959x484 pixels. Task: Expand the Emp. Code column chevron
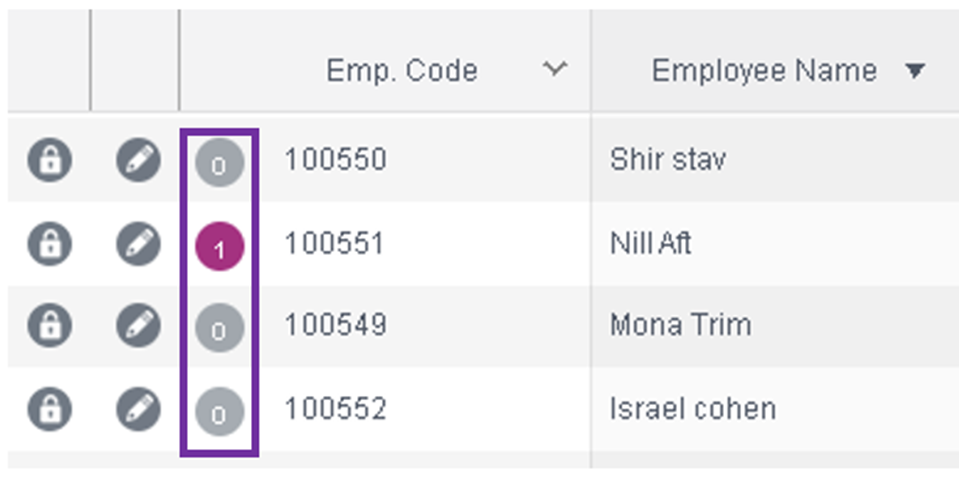point(555,69)
